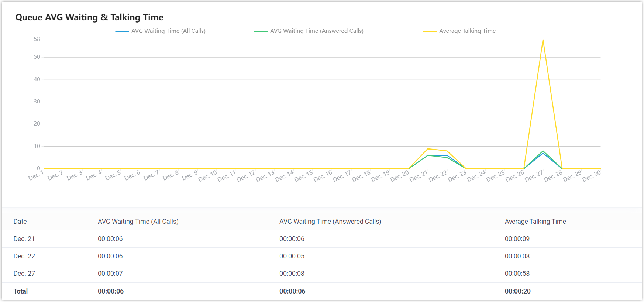The image size is (644, 302).
Task: Select the yellow data point at Dec. 21
Action: [428, 149]
